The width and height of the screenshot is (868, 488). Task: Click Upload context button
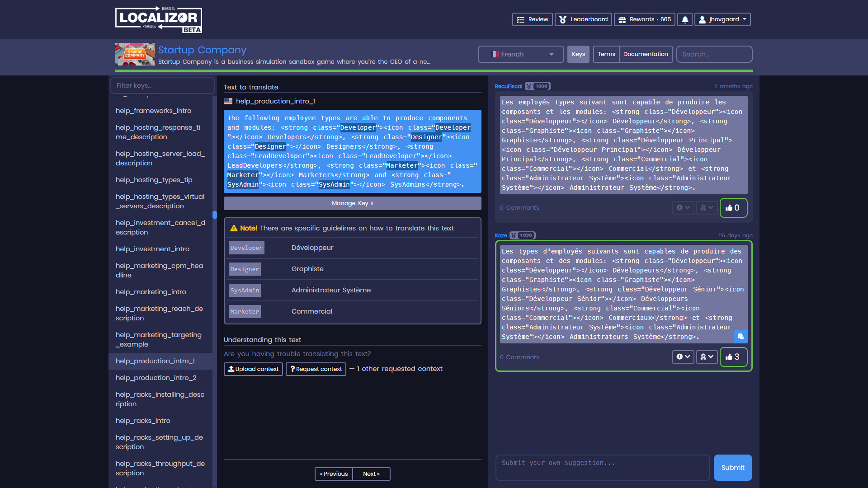point(253,369)
